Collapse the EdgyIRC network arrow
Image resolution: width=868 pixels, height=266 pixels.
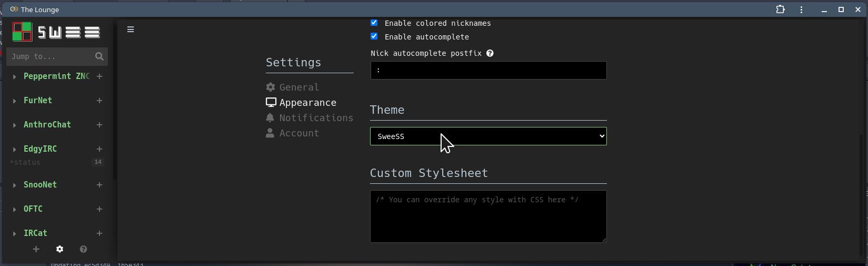[x=14, y=150]
